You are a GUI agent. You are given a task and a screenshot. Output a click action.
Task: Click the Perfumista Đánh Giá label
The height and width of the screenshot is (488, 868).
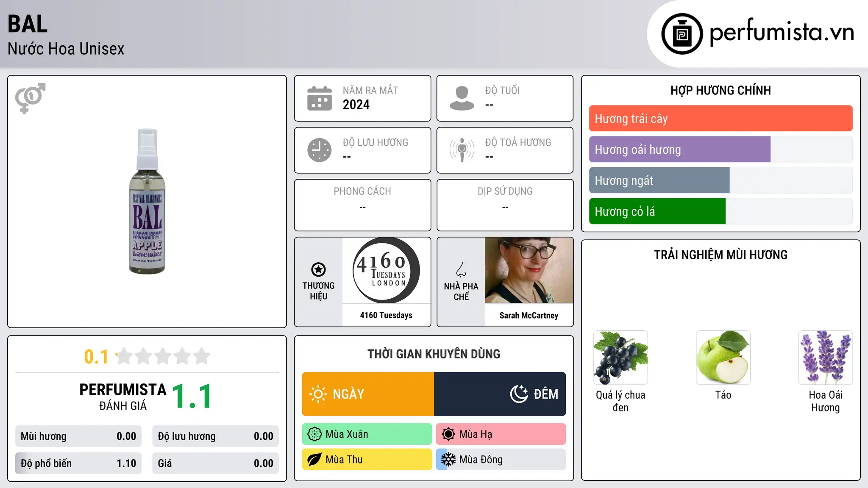[x=123, y=396]
